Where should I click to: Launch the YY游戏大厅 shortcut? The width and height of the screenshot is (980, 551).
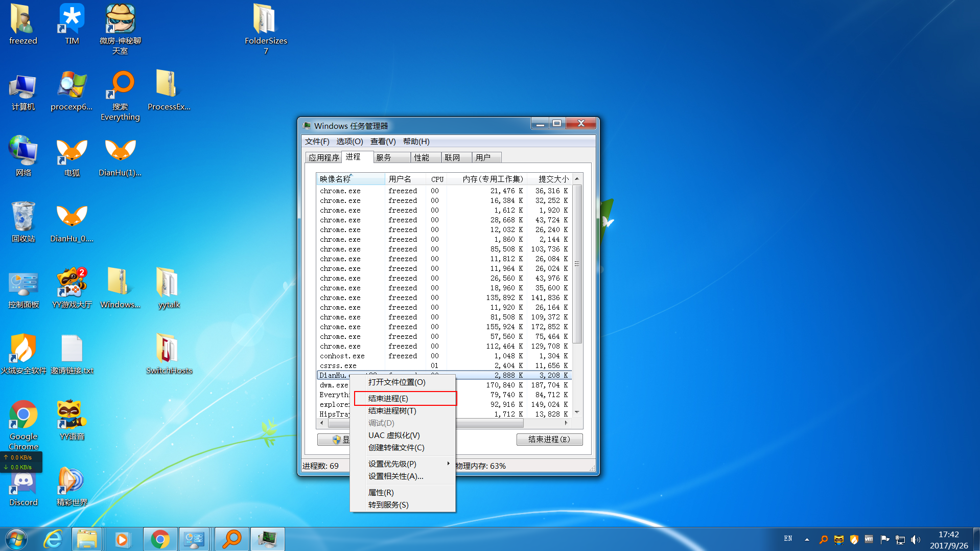click(72, 288)
